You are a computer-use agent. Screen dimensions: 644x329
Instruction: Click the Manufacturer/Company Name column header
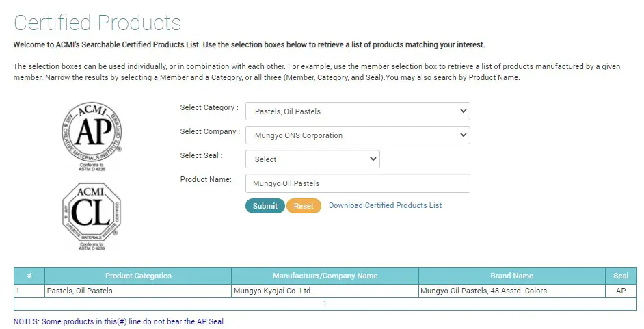325,276
